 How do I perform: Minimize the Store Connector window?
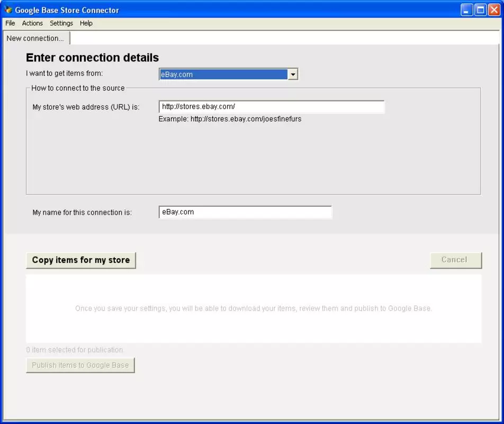[x=466, y=10]
